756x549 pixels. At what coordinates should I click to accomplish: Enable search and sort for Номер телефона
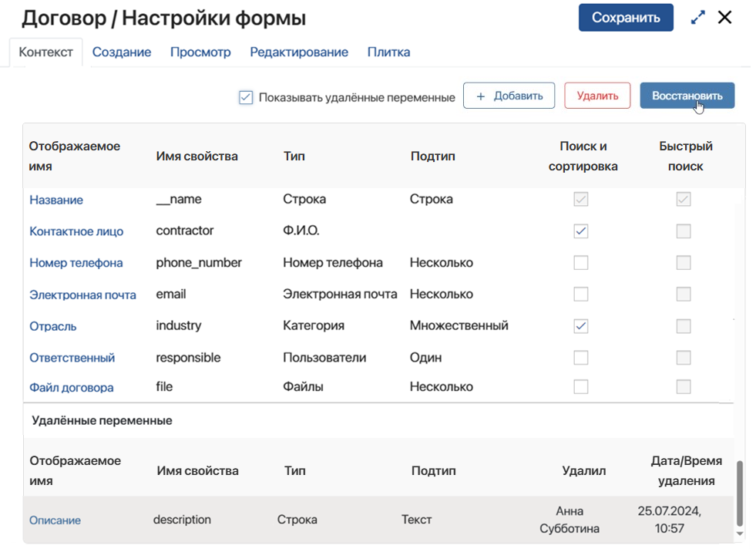(x=581, y=263)
